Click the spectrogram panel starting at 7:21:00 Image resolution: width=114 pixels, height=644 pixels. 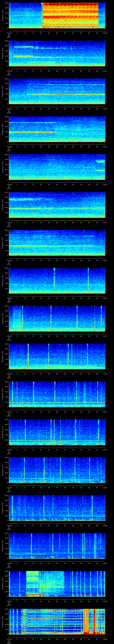tap(57, 16)
